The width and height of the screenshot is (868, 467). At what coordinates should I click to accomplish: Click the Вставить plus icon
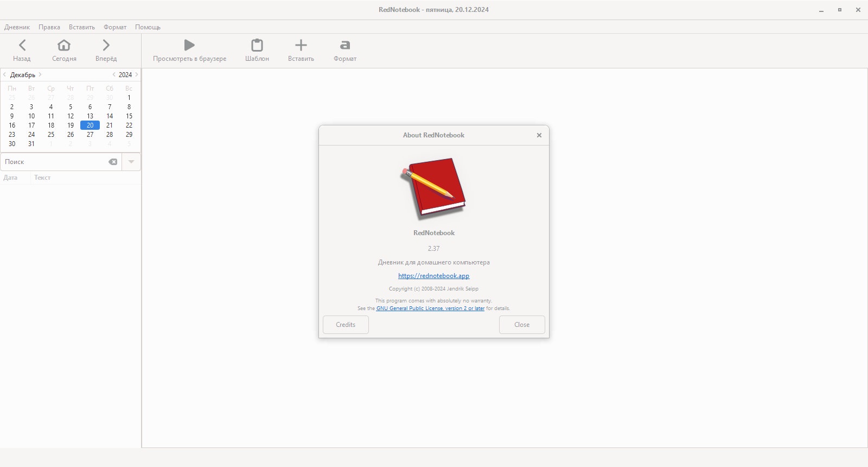(301, 45)
